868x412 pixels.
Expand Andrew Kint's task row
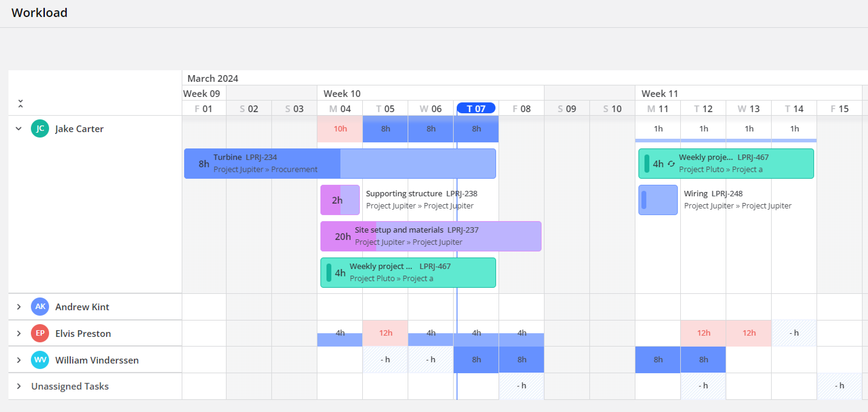pos(18,307)
